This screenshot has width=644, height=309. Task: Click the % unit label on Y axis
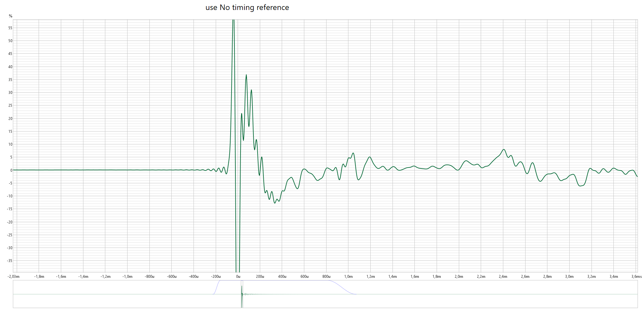pos(11,16)
